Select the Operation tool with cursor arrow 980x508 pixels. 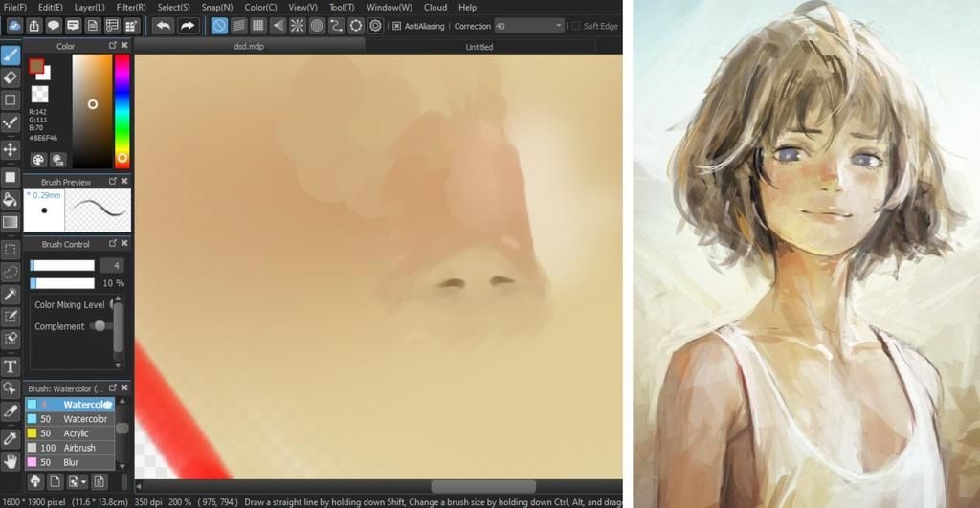coord(10,388)
